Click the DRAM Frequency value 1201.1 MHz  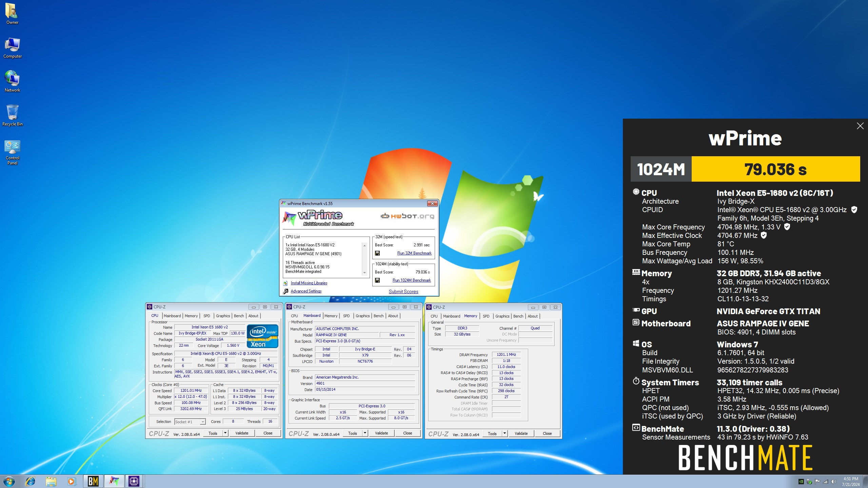point(506,354)
